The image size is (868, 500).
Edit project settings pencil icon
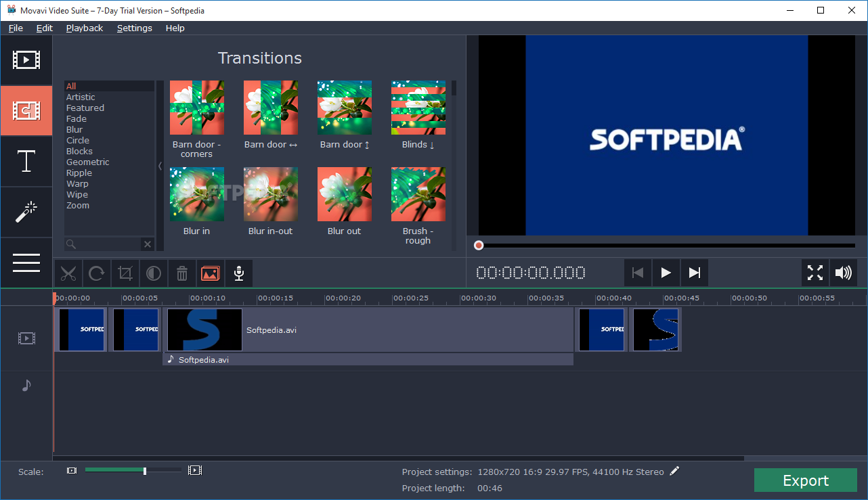674,472
